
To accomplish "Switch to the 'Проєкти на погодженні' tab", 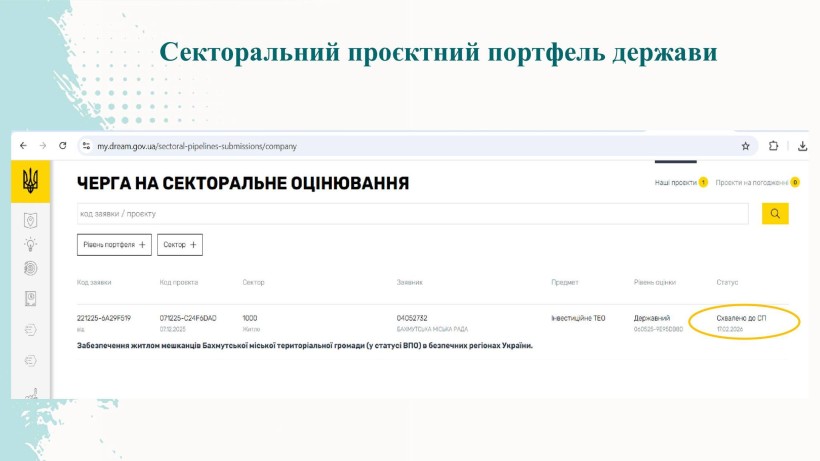I will click(x=757, y=182).
